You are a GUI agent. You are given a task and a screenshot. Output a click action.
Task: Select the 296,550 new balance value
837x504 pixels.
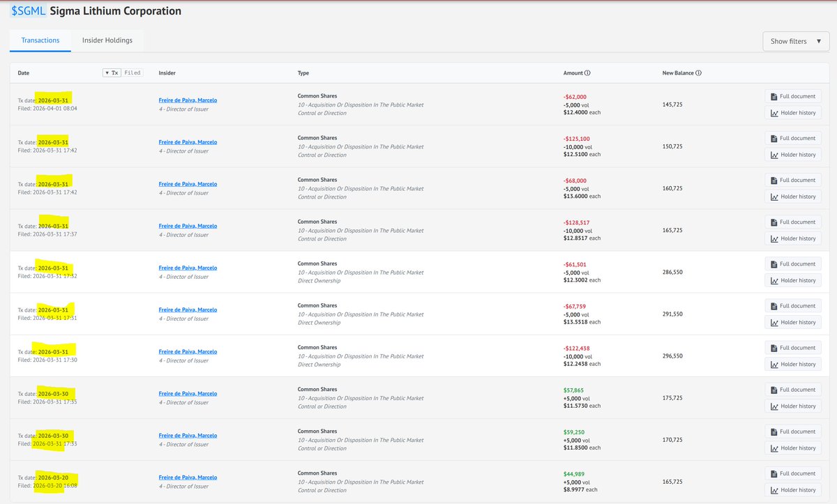pyautogui.click(x=672, y=356)
